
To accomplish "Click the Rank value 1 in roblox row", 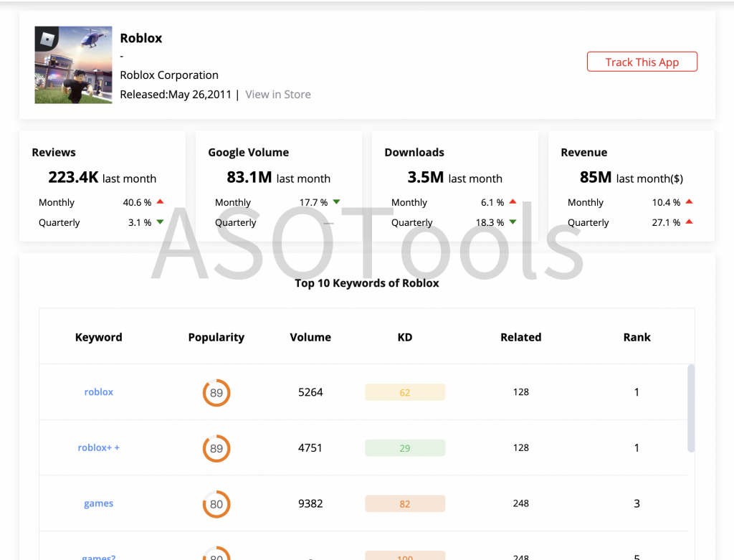I will click(637, 392).
